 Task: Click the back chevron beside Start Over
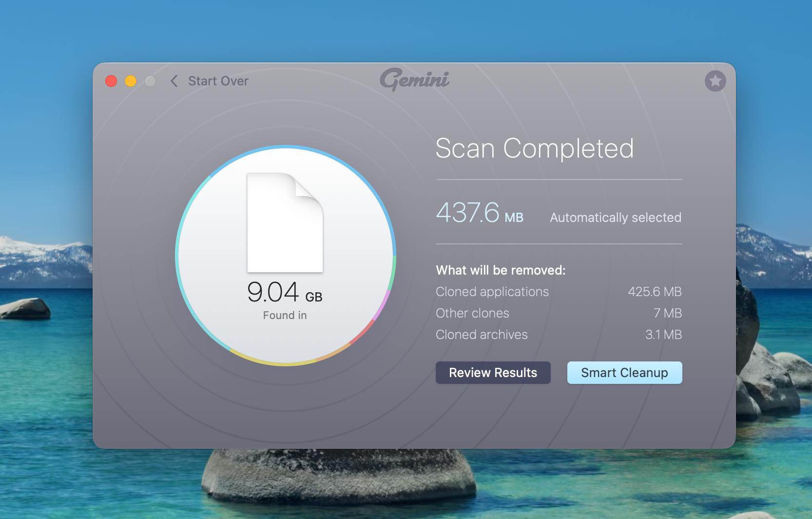point(174,81)
